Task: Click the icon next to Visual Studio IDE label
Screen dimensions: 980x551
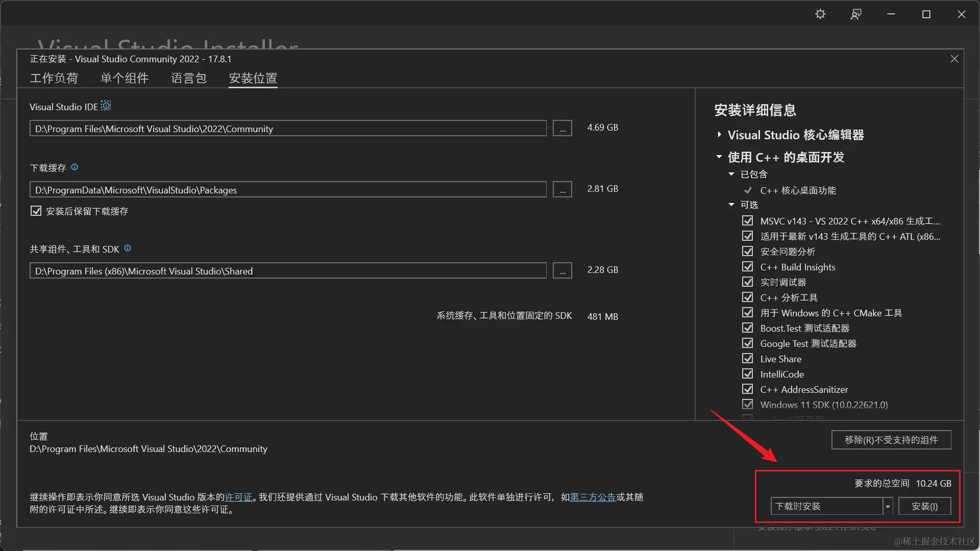Action: coord(106,106)
